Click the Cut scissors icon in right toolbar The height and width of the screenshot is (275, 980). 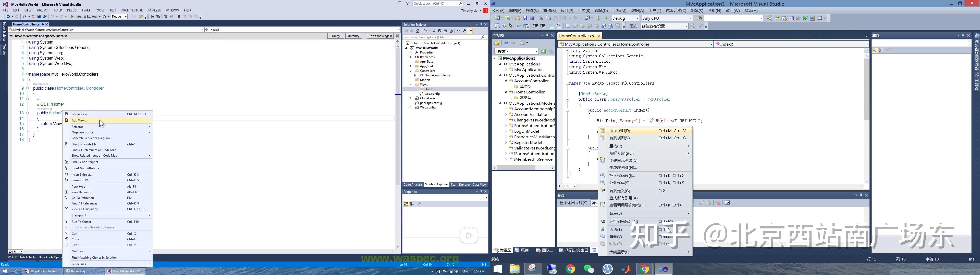[x=541, y=18]
